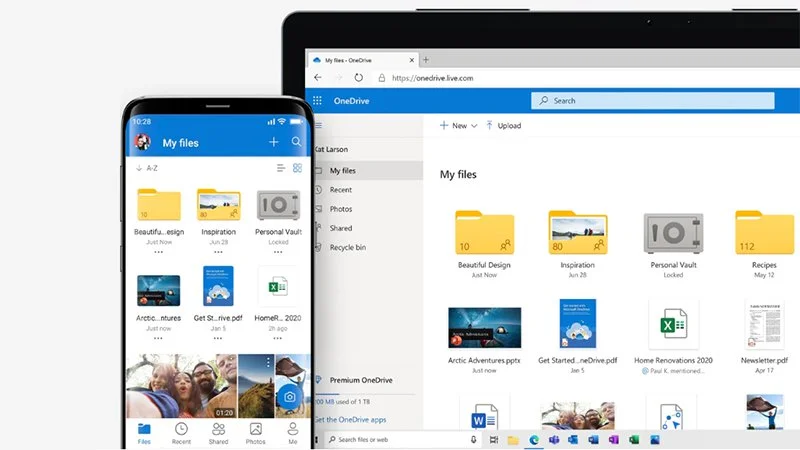The image size is (800, 450).
Task: Open the app launcher grid in OneDrive web
Action: click(x=317, y=101)
